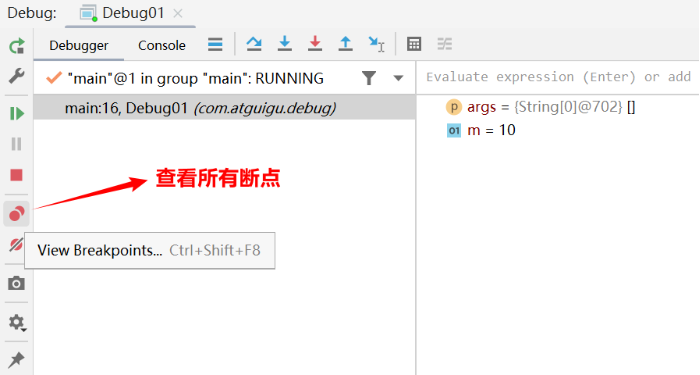Click Force Step Into red arrow
Screen dimensions: 700x375
[315, 44]
